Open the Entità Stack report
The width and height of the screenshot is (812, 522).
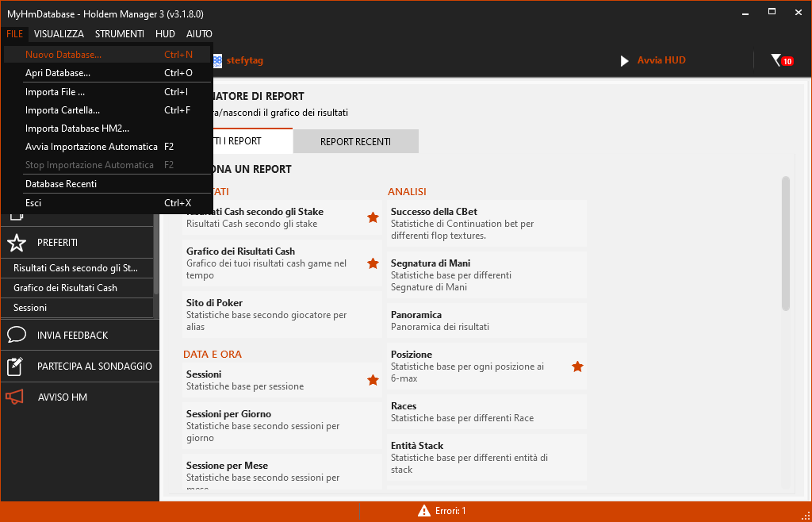point(486,457)
